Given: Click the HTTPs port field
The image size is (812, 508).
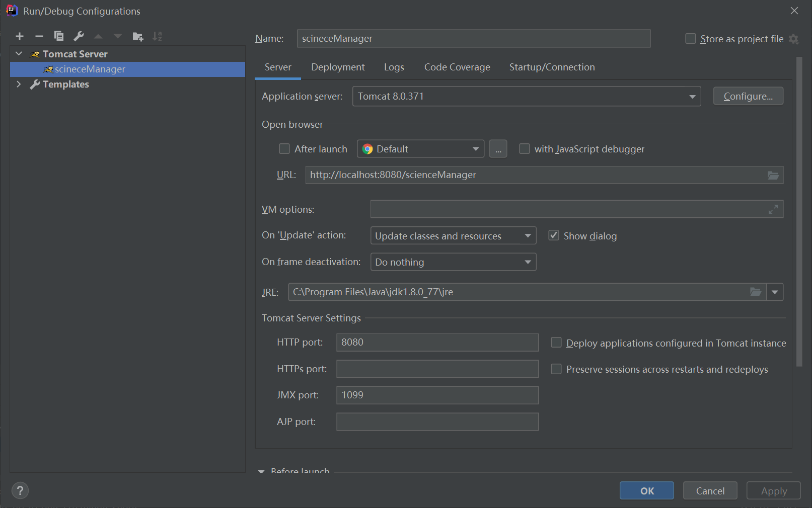Looking at the screenshot, I should pos(437,369).
